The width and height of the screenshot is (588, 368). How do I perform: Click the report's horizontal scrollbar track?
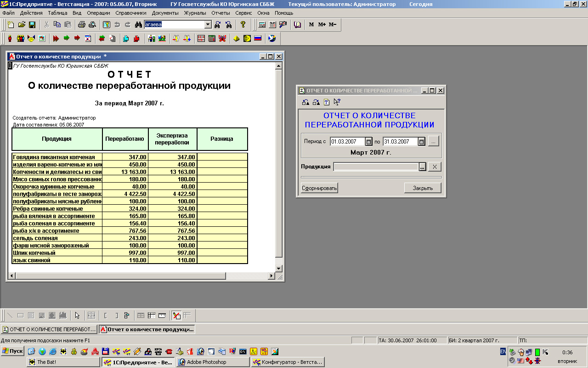pos(247,276)
